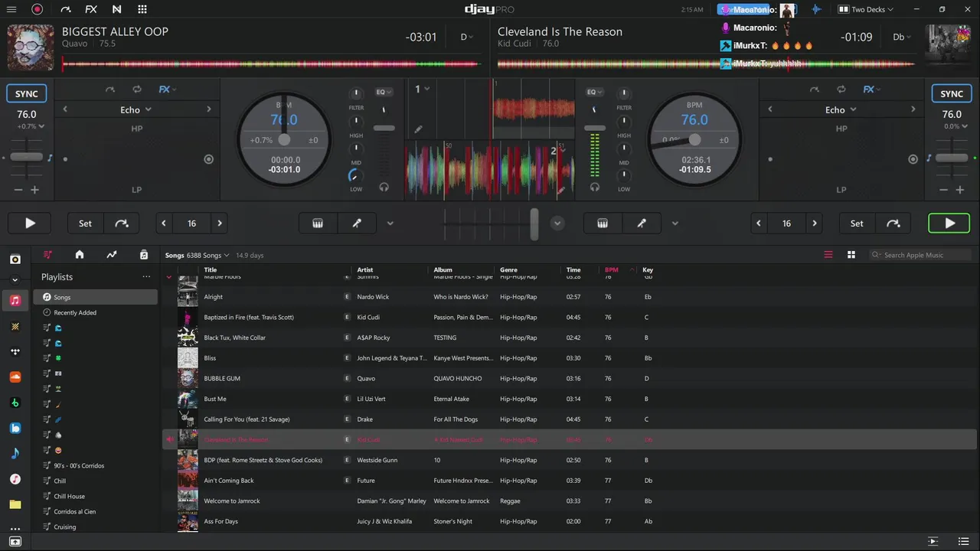
Task: Click jump-to-cue arrow on right deck
Action: tap(893, 223)
